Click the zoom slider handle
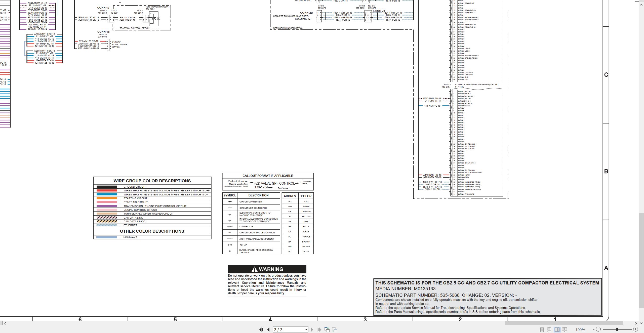 [617, 329]
